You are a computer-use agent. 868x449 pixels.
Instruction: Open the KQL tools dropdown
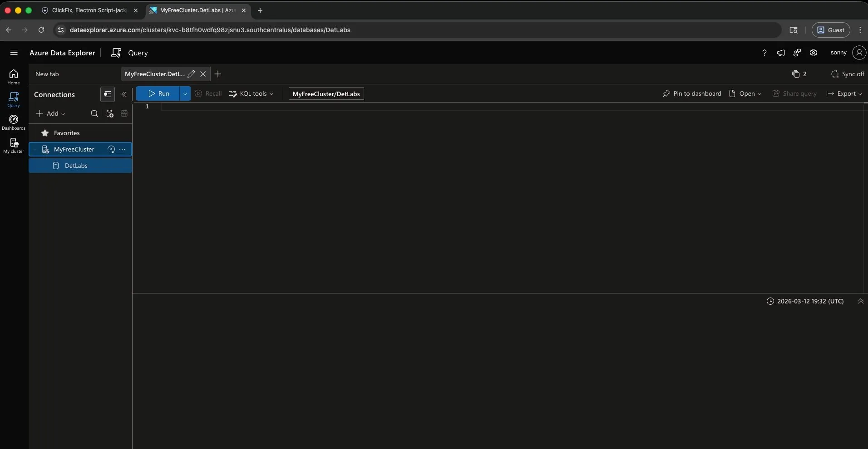coord(252,93)
